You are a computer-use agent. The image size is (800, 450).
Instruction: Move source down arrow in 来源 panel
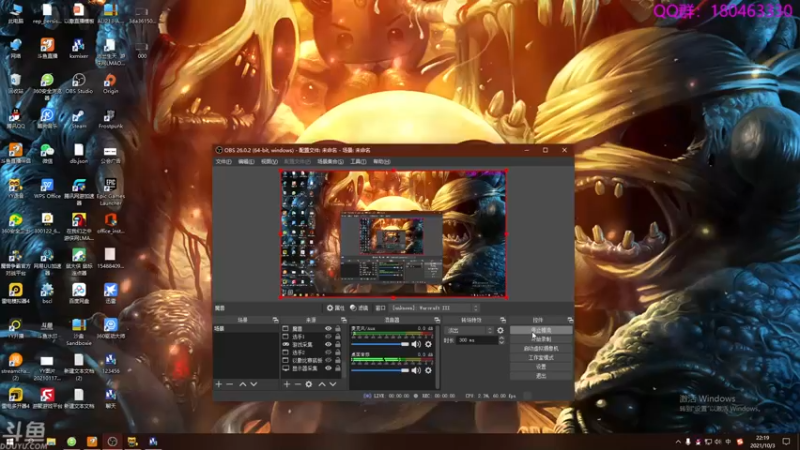[333, 384]
